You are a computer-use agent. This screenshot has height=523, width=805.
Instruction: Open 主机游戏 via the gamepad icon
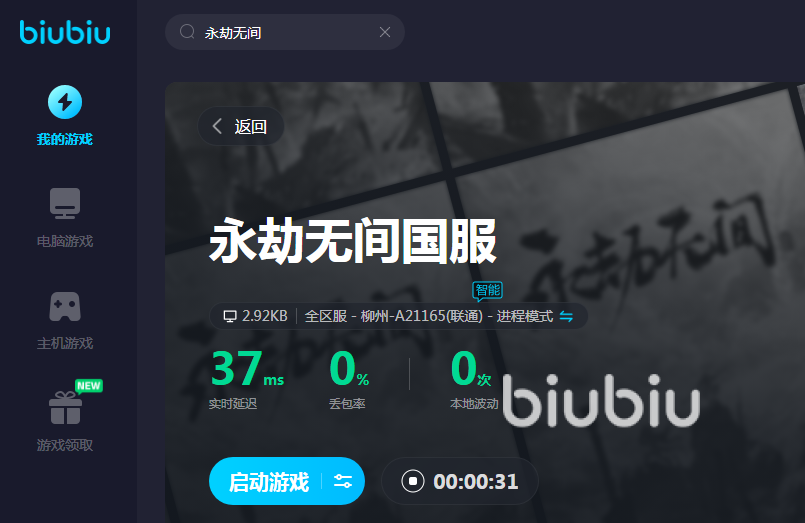point(65,306)
